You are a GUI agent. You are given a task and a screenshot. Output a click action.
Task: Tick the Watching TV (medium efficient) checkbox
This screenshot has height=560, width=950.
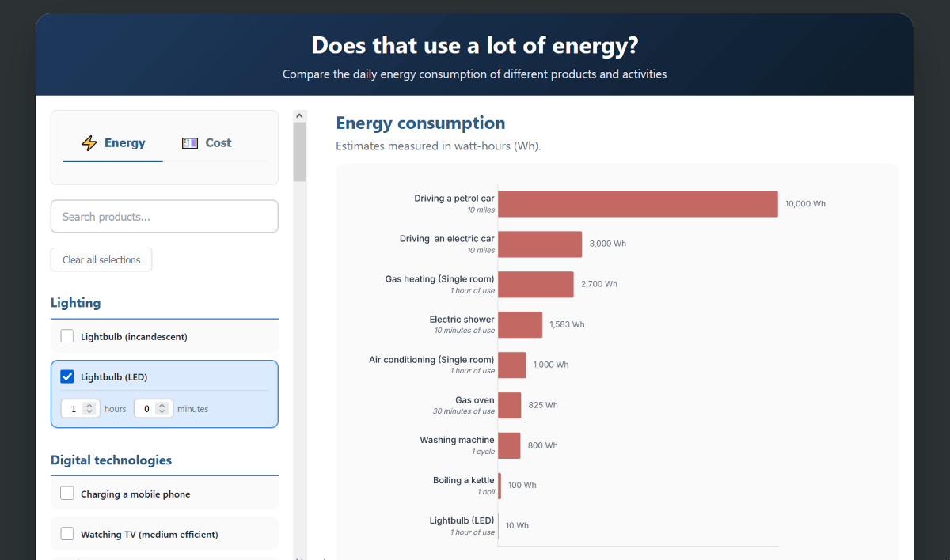click(67, 534)
